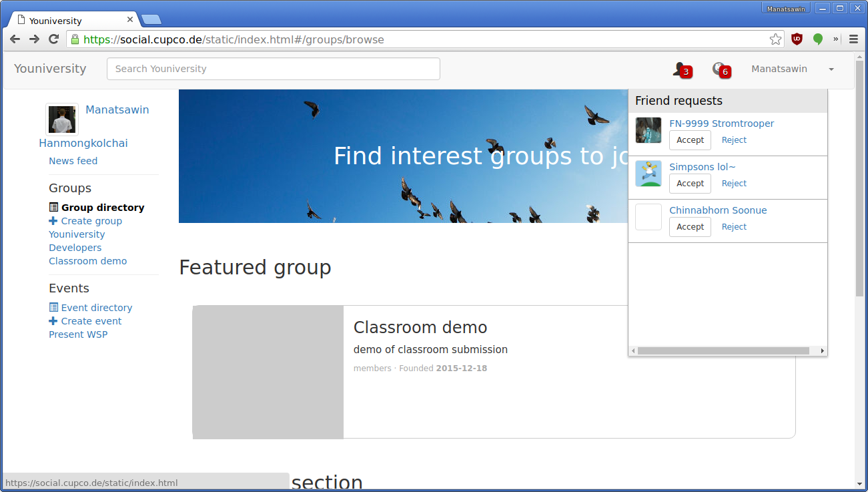868x492 pixels.
Task: Go back with the browser back arrow
Action: [x=15, y=39]
